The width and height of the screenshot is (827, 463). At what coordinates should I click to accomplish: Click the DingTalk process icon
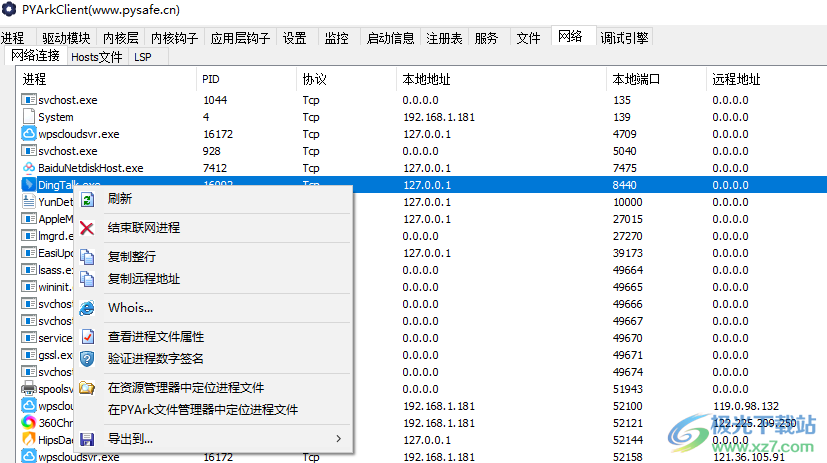[x=28, y=185]
